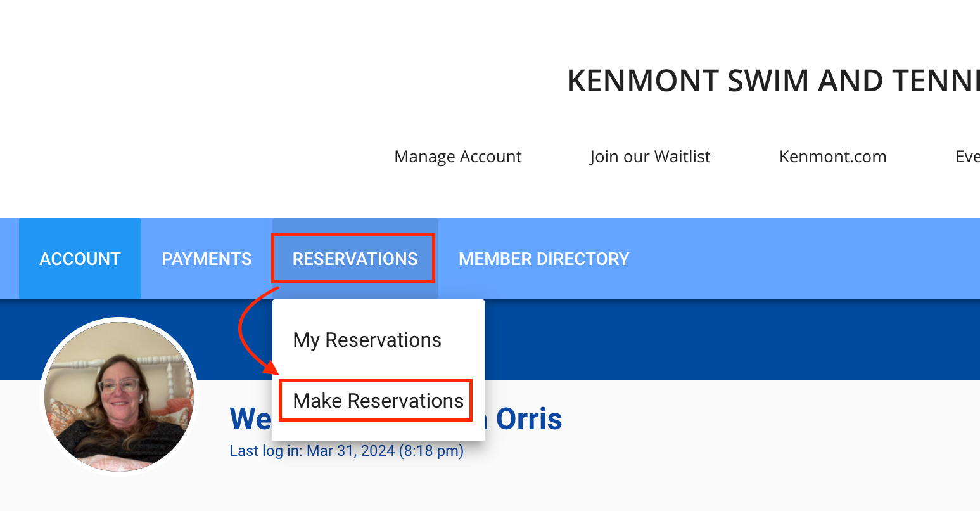
Task: Click the dark blue banner area
Action: point(697,339)
